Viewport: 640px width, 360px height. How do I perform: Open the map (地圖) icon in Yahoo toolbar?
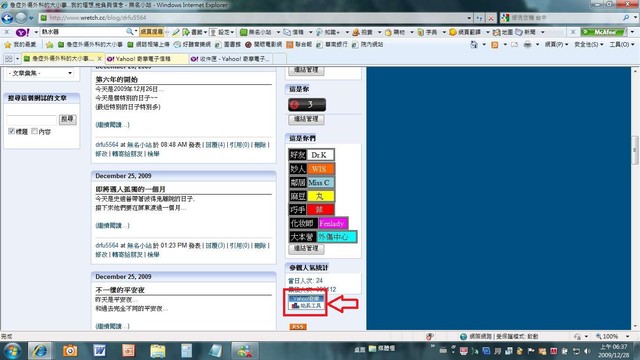pos(496,32)
